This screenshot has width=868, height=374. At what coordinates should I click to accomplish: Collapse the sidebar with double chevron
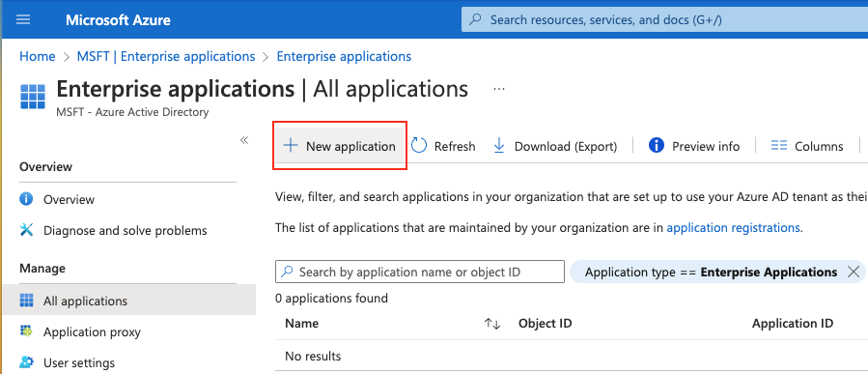[x=244, y=140]
